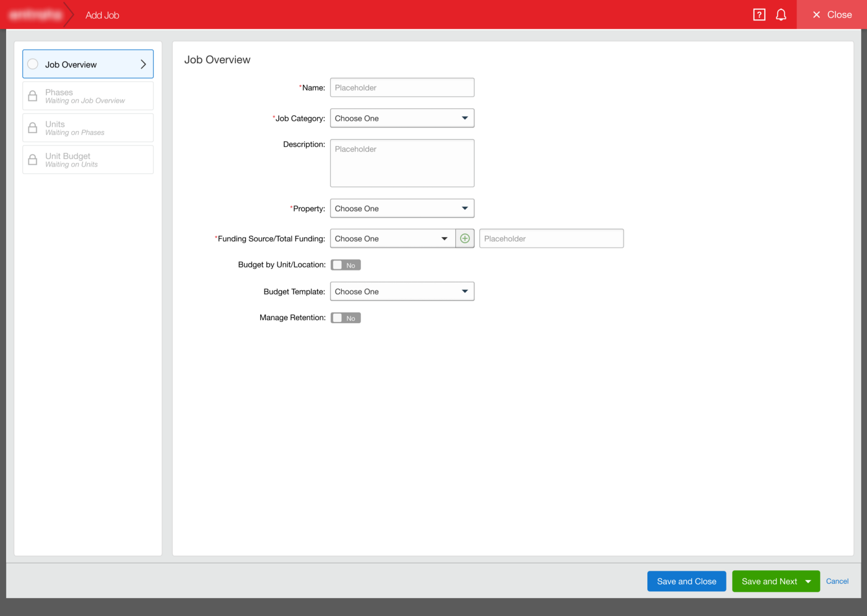Click the blurred logo in the header

point(36,15)
